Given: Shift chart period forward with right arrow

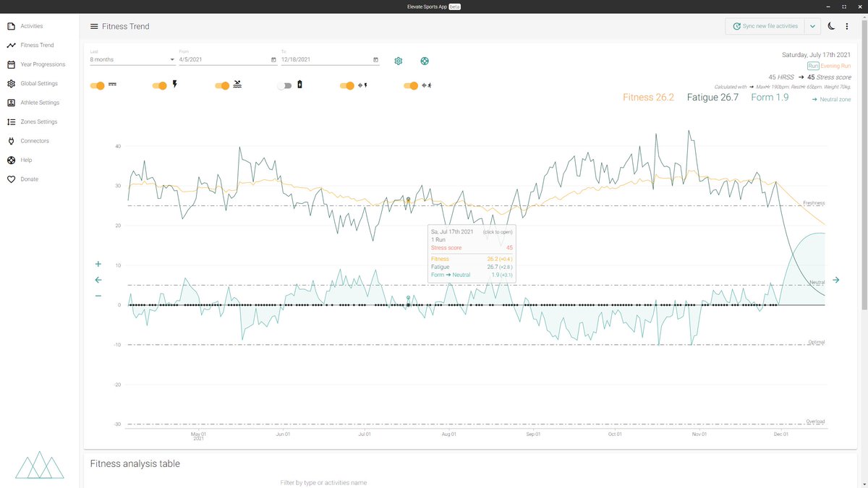Looking at the screenshot, I should 835,280.
